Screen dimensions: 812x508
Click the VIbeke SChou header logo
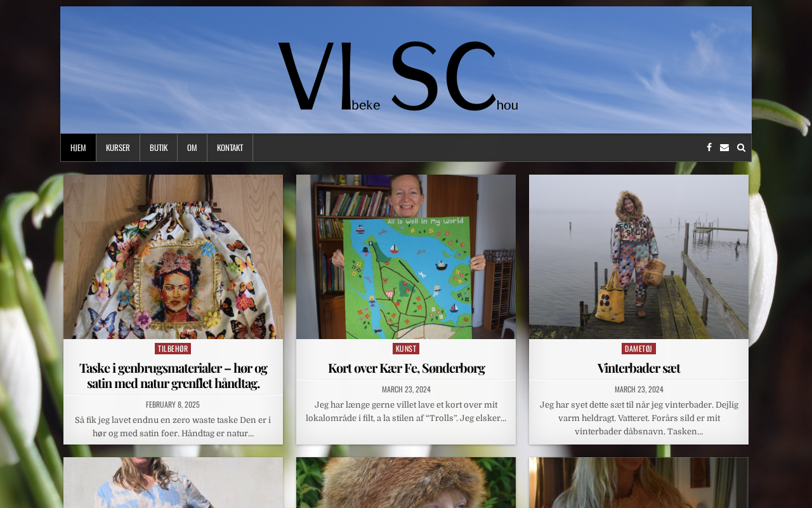(x=398, y=76)
